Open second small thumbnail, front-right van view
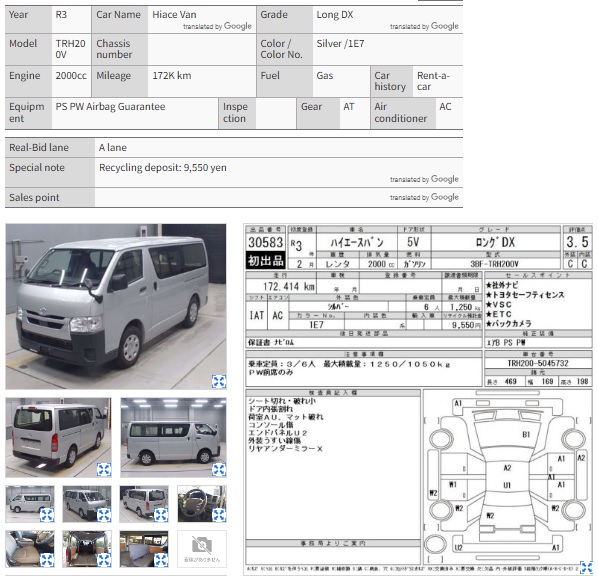Screen dimensions: 598x576 tap(87, 504)
